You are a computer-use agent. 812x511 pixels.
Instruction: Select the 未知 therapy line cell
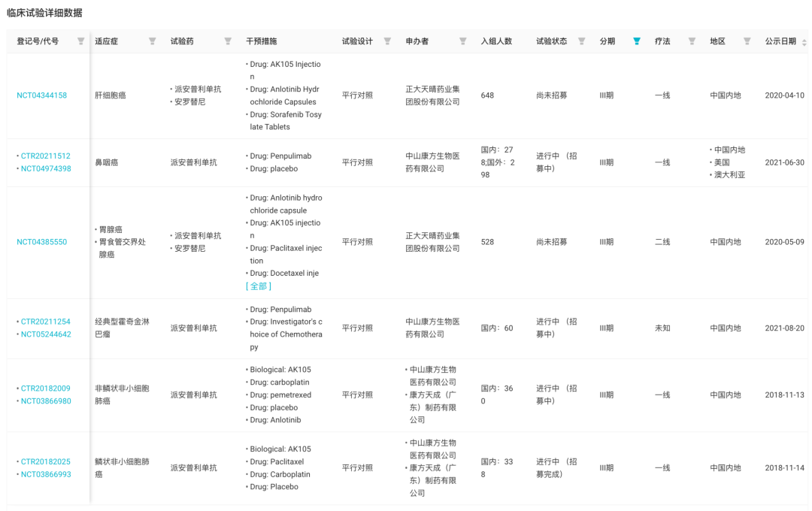[x=662, y=328]
